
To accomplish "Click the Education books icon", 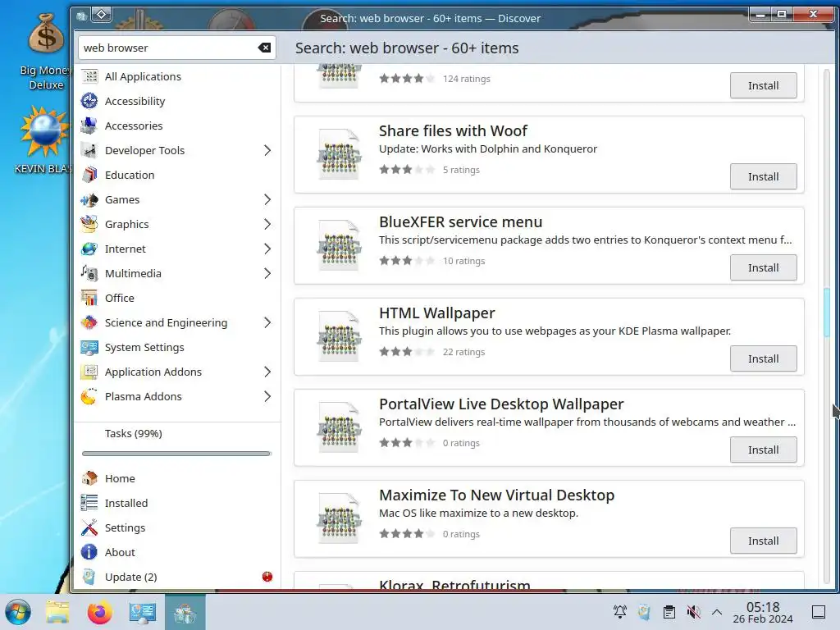I will point(89,176).
